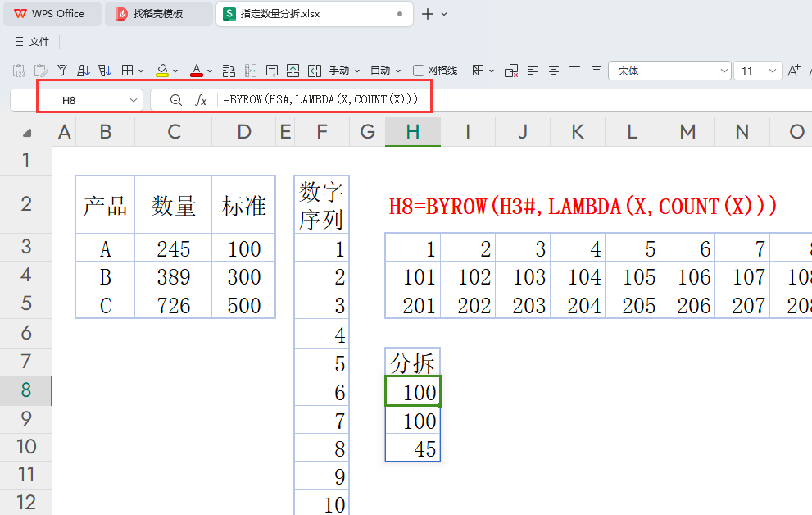Click the select-all corner triangle
The width and height of the screenshot is (812, 515).
(27, 133)
